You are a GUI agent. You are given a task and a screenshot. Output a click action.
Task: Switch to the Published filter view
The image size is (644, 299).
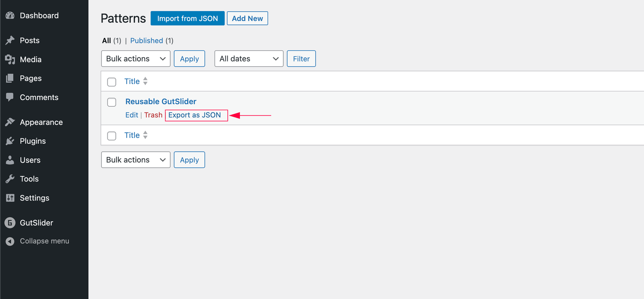(x=147, y=41)
